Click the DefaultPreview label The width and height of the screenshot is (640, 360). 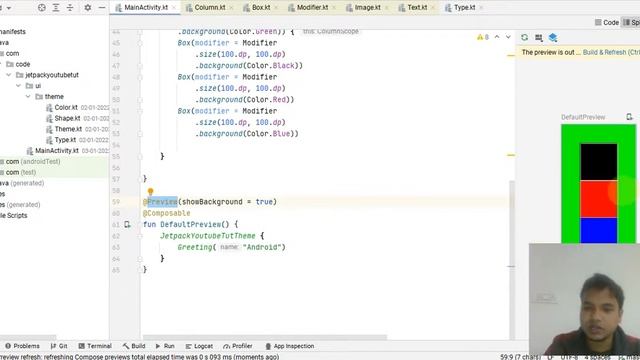tap(583, 117)
